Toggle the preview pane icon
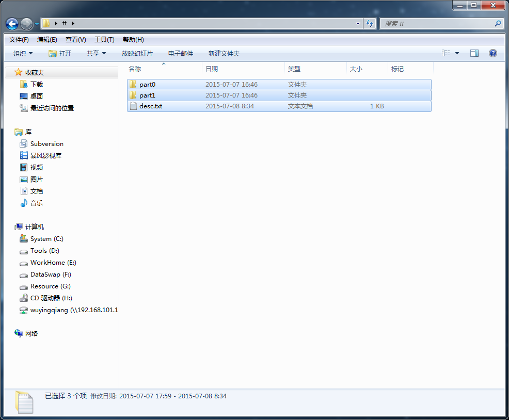This screenshot has width=509, height=420. coord(474,53)
